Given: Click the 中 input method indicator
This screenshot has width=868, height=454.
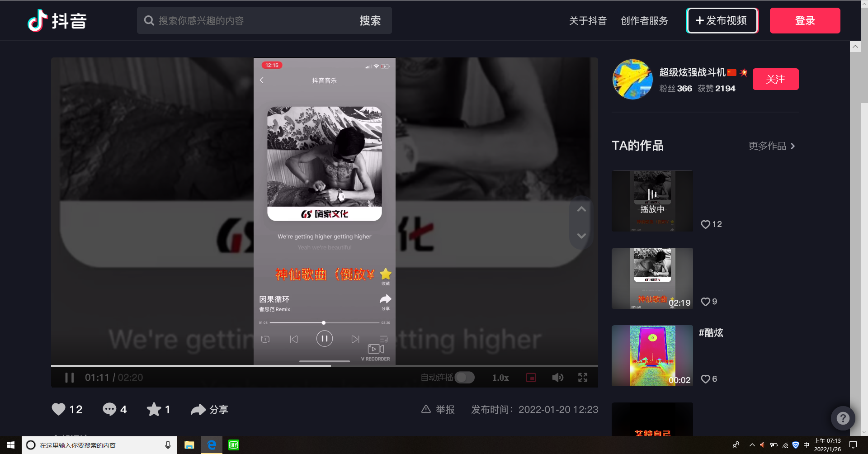Looking at the screenshot, I should [x=806, y=445].
